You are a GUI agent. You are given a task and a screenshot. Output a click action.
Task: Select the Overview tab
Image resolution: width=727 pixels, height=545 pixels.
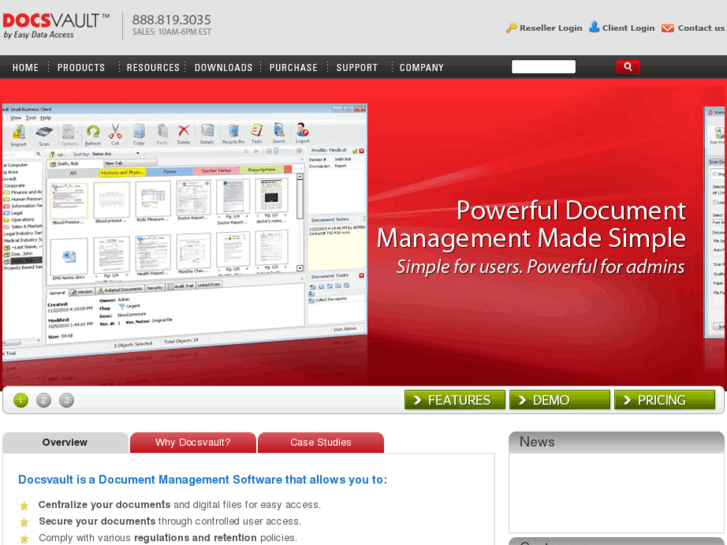tap(65, 442)
